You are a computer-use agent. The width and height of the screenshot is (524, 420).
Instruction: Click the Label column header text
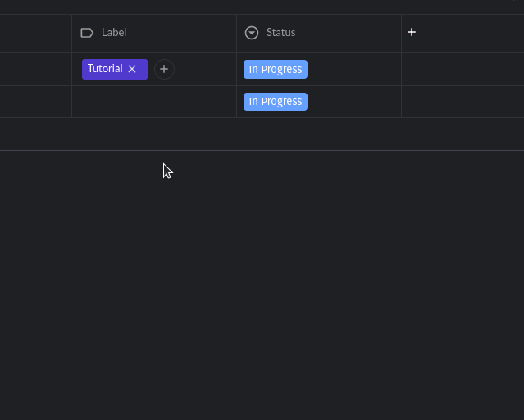coord(114,33)
